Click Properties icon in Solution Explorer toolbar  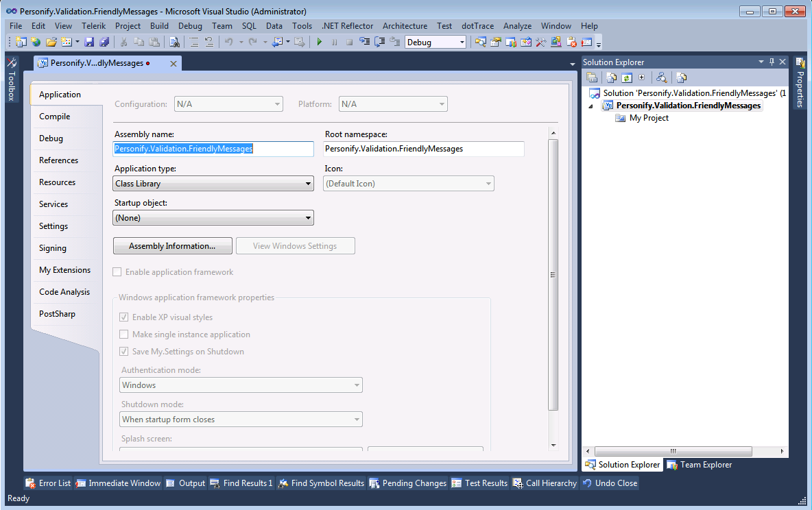tap(592, 77)
